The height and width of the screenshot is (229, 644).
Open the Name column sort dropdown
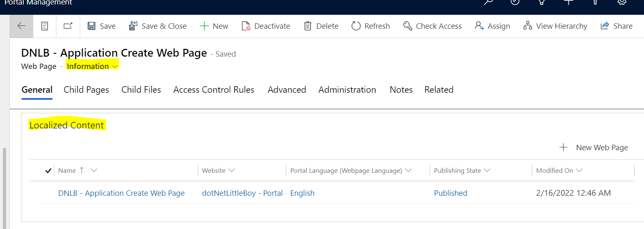94,171
